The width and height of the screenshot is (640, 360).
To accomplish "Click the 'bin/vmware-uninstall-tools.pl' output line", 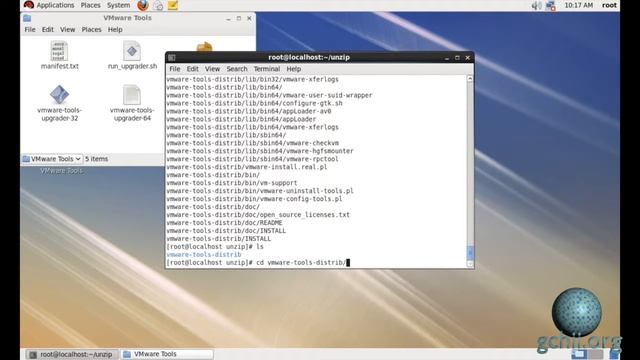I will point(260,191).
